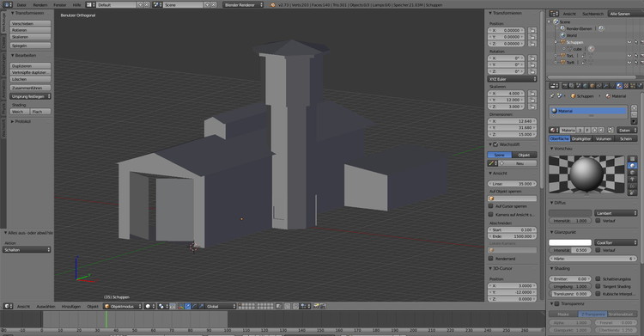This screenshot has height=336, width=644.
Task: Open the Fenster menu
Action: [59, 5]
